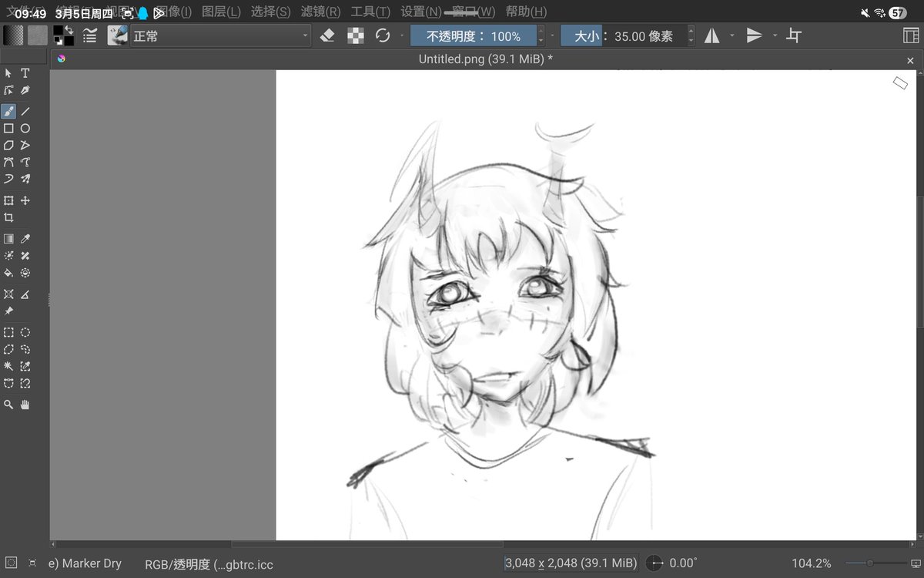Image resolution: width=924 pixels, height=578 pixels.
Task: Select the Fill bucket tool
Action: pos(8,273)
